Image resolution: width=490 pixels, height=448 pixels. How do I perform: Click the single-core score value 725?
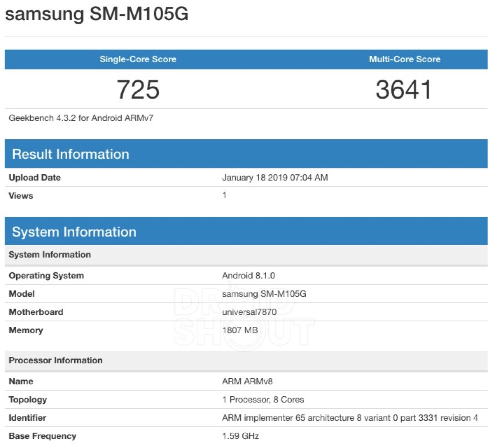[x=138, y=90]
